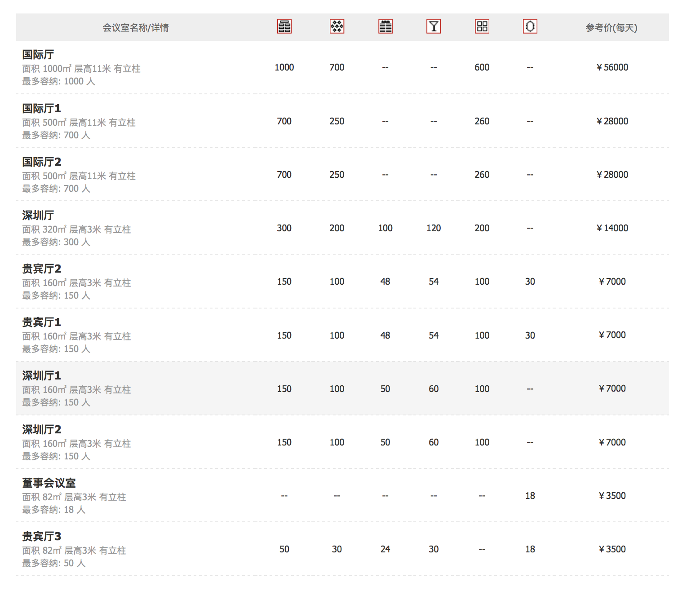Click cocktail capacity 120 in 深圳厅 row
The image size is (700, 591).
pos(434,228)
